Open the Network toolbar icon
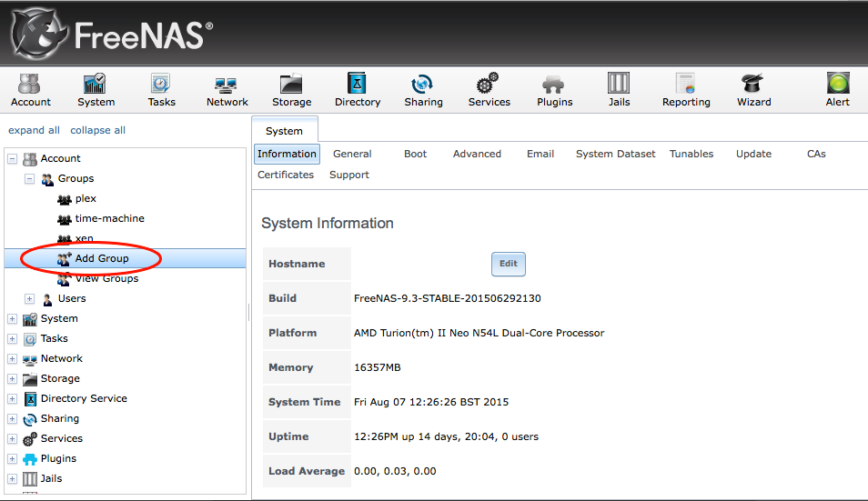The height and width of the screenshot is (501, 868). (227, 90)
